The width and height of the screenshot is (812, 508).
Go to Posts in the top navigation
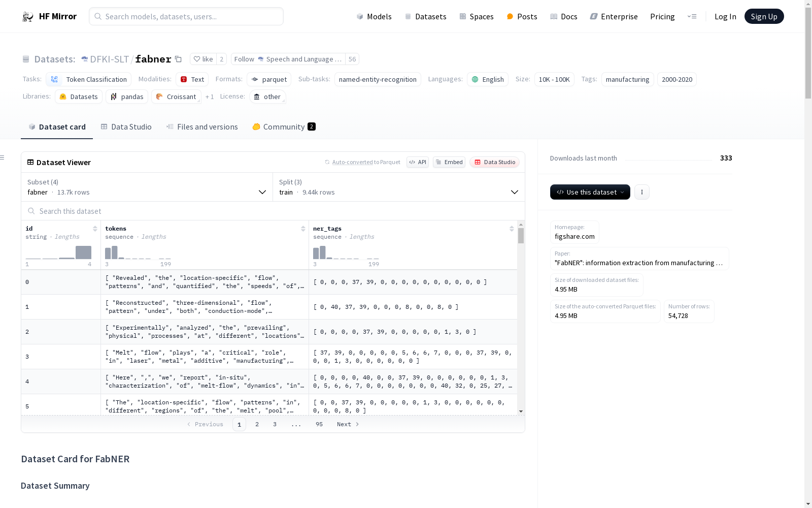[522, 16]
